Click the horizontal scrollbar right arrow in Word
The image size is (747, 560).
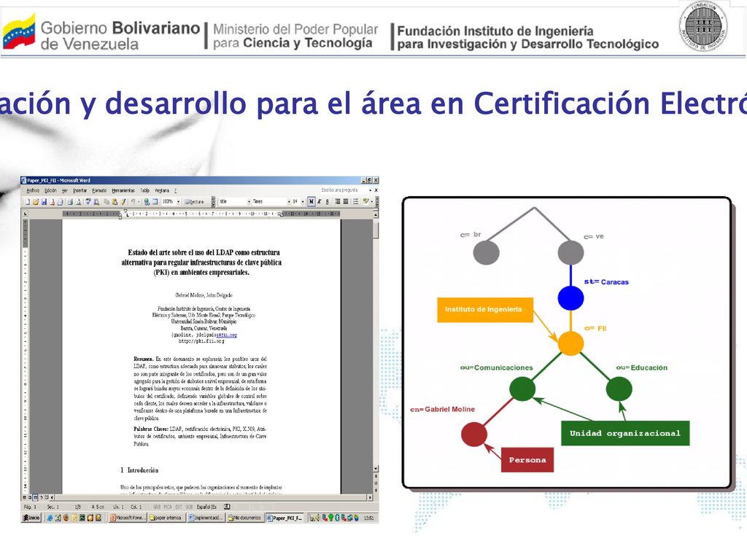pyautogui.click(x=370, y=497)
